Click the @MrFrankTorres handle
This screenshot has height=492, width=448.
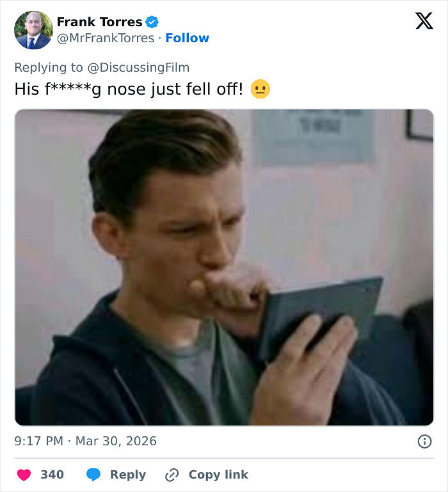pos(106,38)
